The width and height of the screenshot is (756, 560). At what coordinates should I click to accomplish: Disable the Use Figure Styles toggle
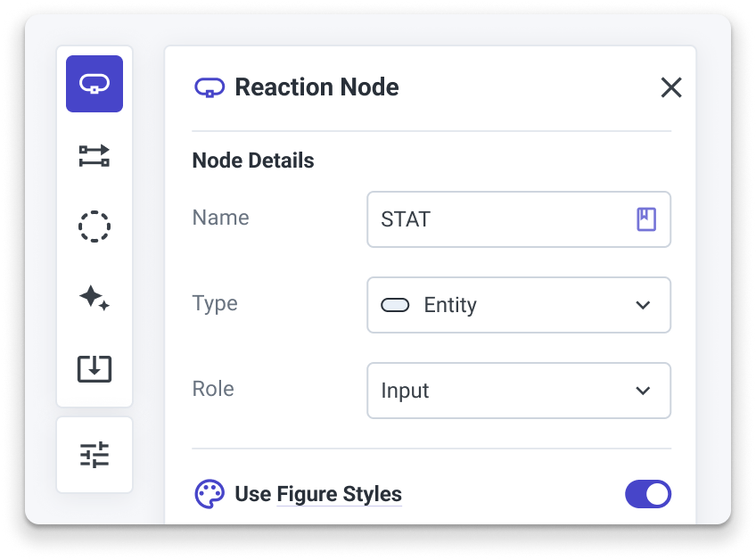pyautogui.click(x=648, y=494)
